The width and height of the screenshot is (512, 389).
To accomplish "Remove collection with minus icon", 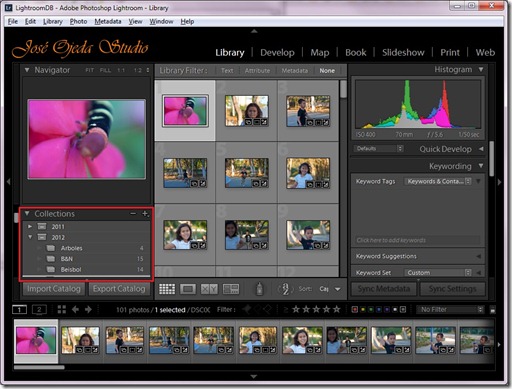I will (133, 214).
